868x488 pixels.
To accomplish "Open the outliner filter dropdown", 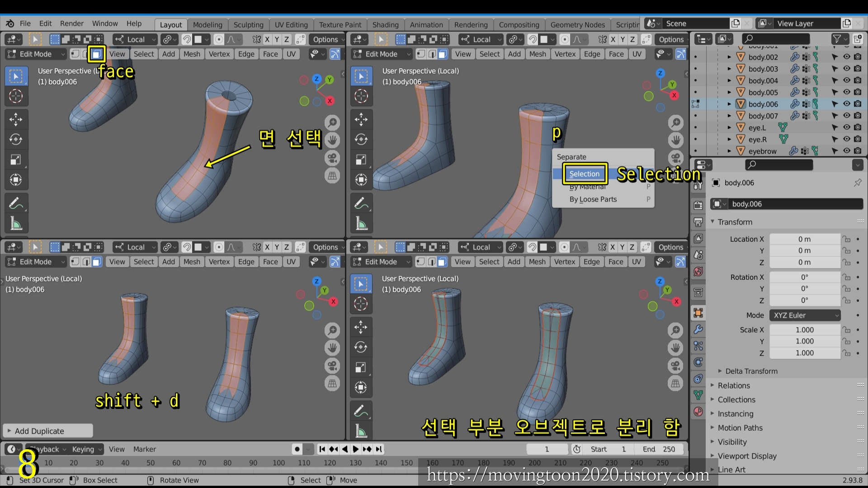I will (x=839, y=39).
